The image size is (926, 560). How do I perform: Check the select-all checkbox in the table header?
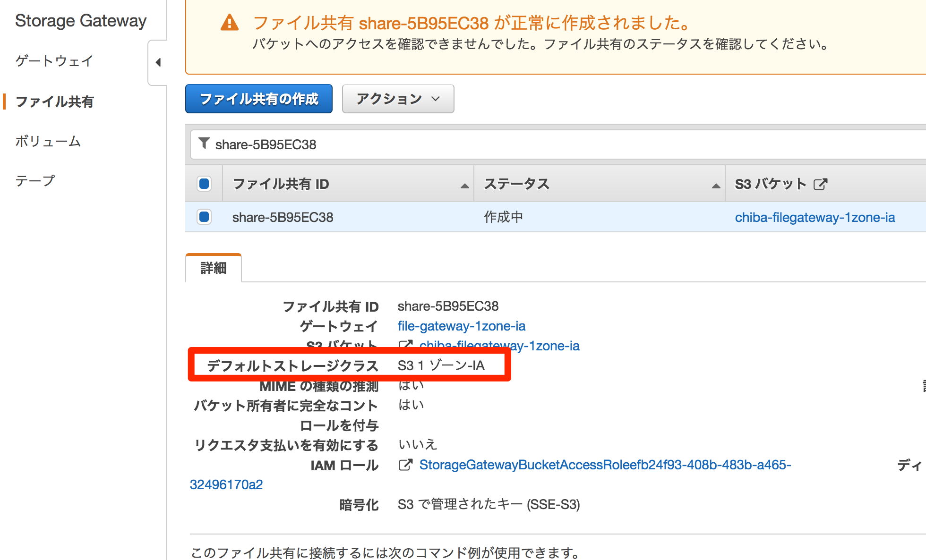point(204,183)
